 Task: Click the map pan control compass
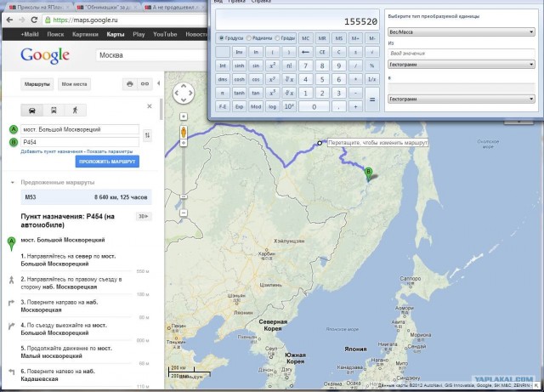pyautogui.click(x=184, y=93)
